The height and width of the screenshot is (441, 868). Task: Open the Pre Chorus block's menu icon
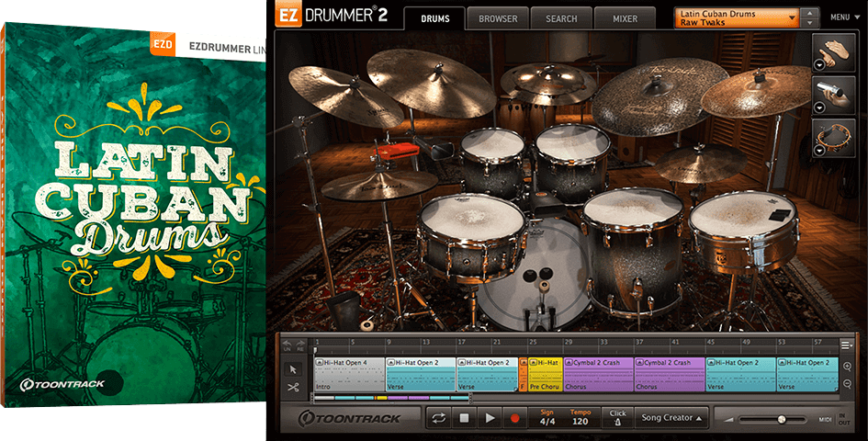[534, 362]
